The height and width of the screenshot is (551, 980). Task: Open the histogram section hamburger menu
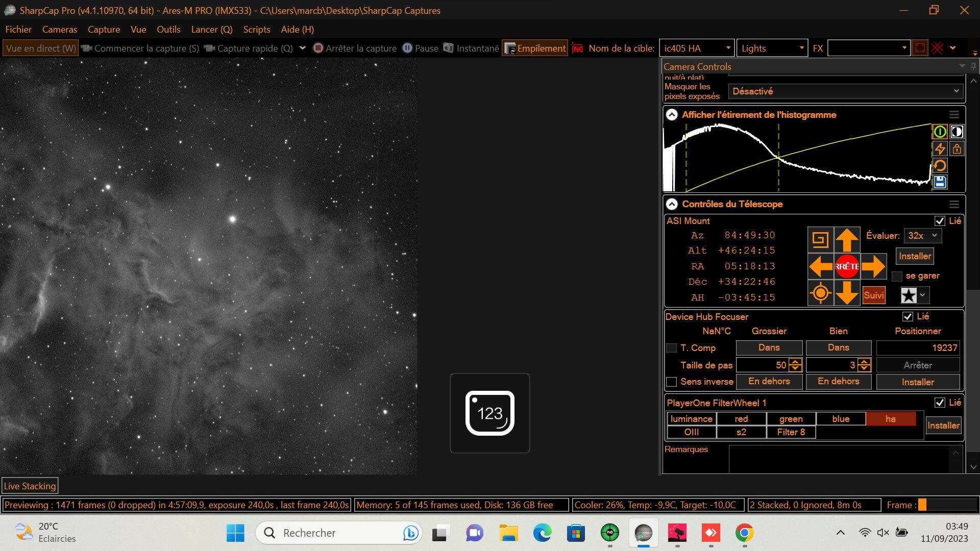click(x=954, y=115)
